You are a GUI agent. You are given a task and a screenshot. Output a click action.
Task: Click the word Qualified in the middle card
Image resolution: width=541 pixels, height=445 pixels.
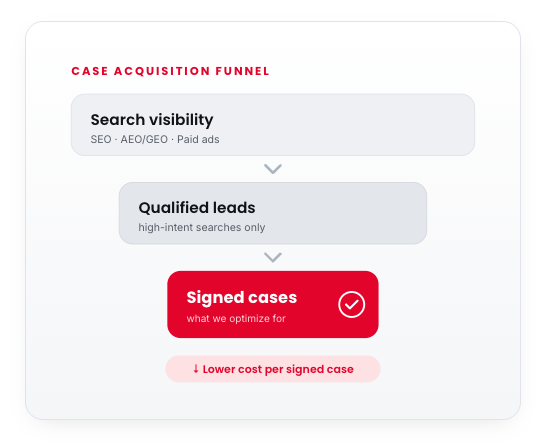pos(174,208)
